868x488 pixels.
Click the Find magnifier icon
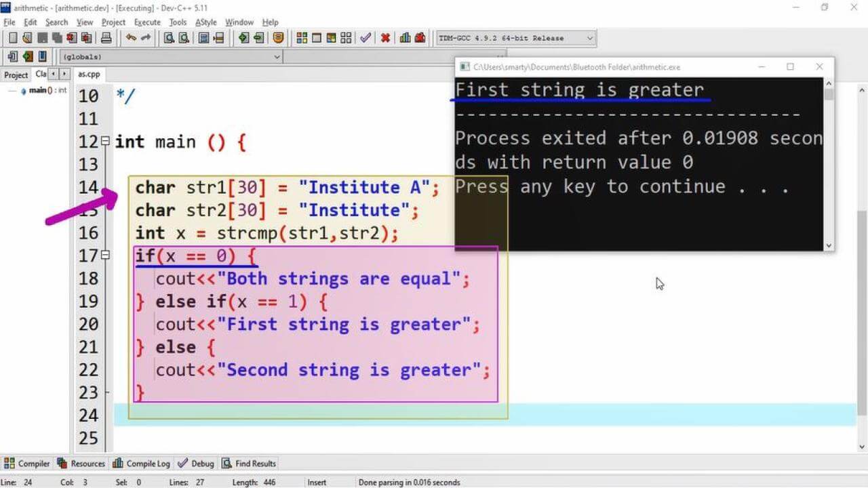pos(169,38)
